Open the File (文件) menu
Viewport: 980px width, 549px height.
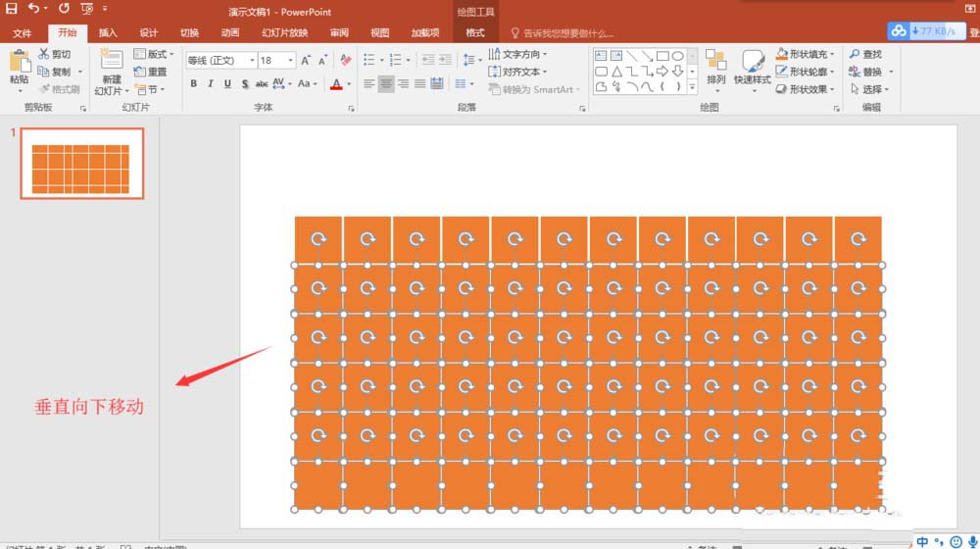(22, 33)
